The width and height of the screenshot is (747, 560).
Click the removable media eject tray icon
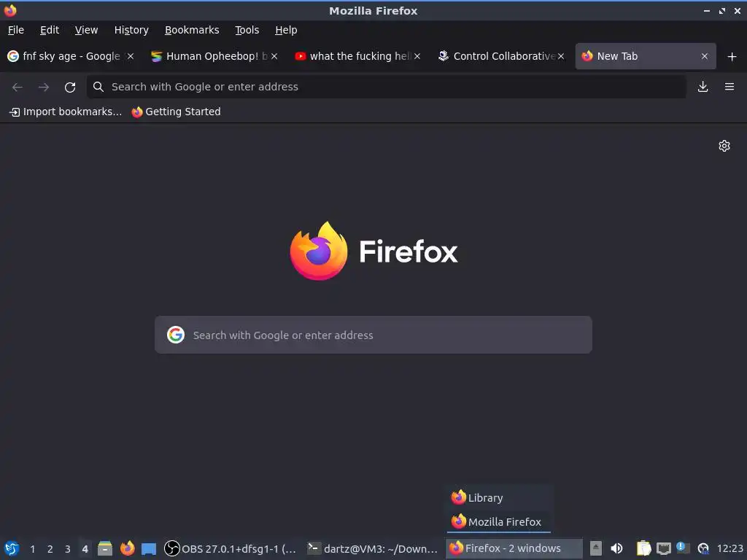tap(596, 548)
